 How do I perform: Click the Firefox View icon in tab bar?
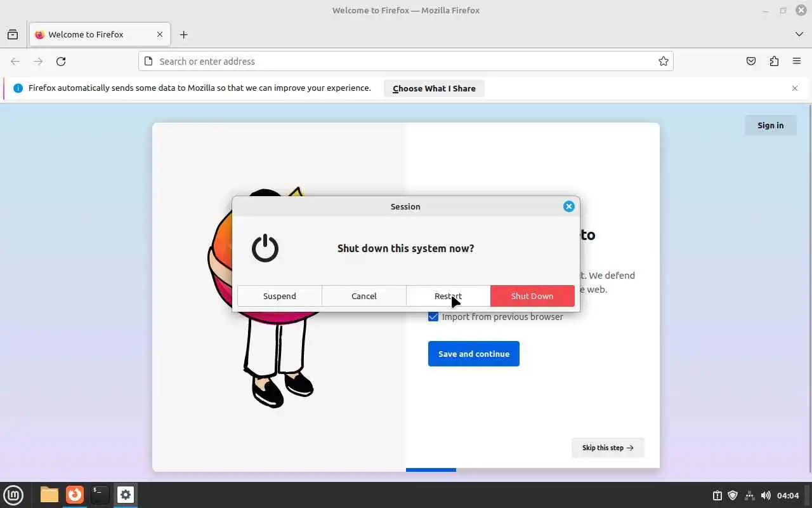coord(13,34)
